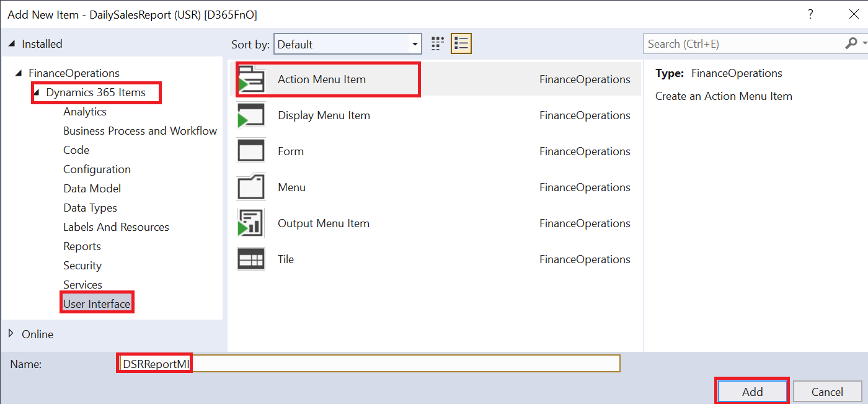
Task: Collapse the Dynamics 365 Items node
Action: pos(38,92)
